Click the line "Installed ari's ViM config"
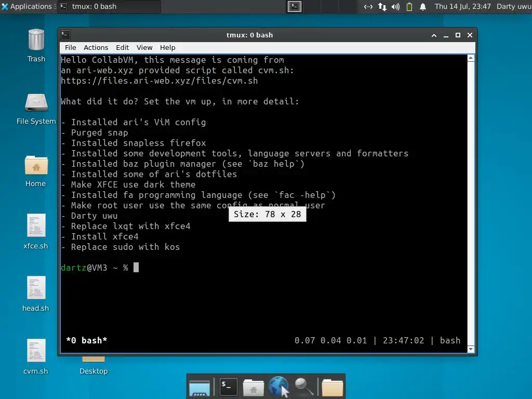 point(134,122)
